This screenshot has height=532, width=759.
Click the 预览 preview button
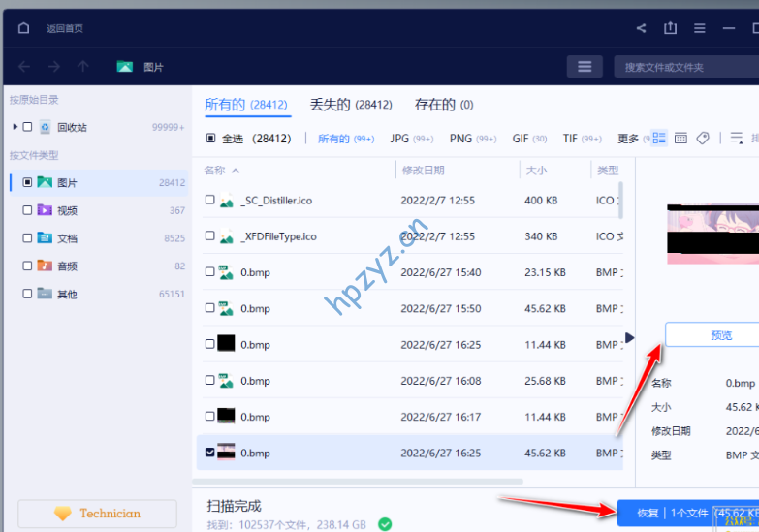720,335
